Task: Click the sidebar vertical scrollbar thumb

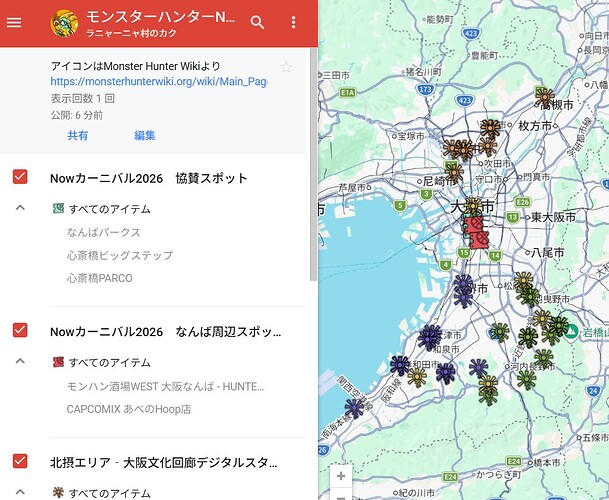Action: pos(313,164)
